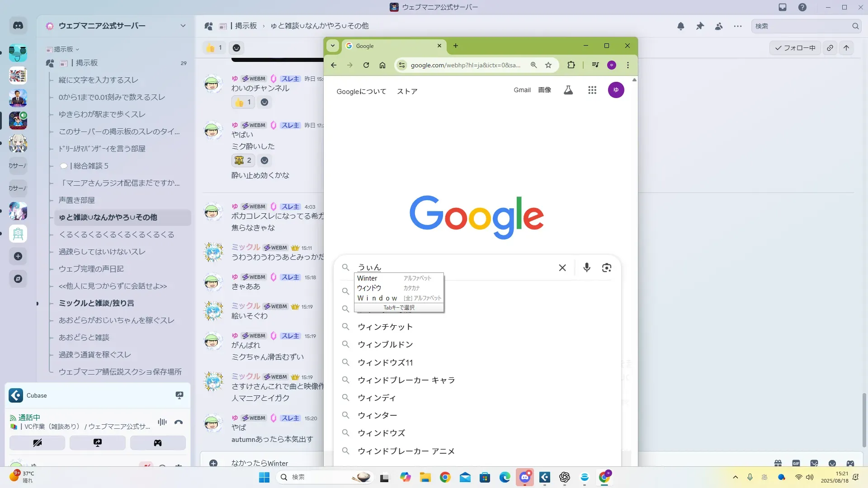Open noise suppression waveform icon
Viewport: 868px width, 488px height.
(x=162, y=422)
